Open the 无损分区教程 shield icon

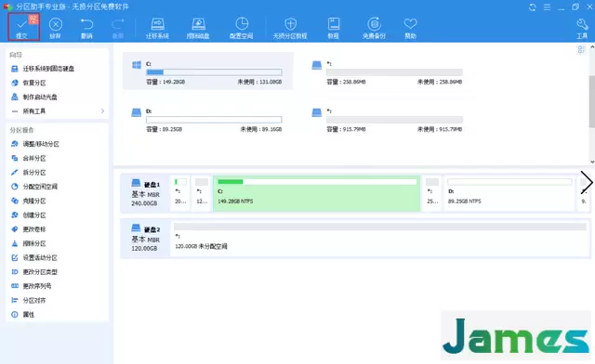point(290,28)
